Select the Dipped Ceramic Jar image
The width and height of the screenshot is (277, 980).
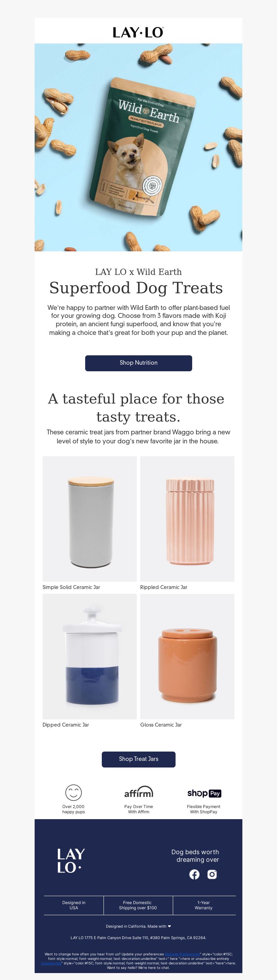(x=89, y=656)
